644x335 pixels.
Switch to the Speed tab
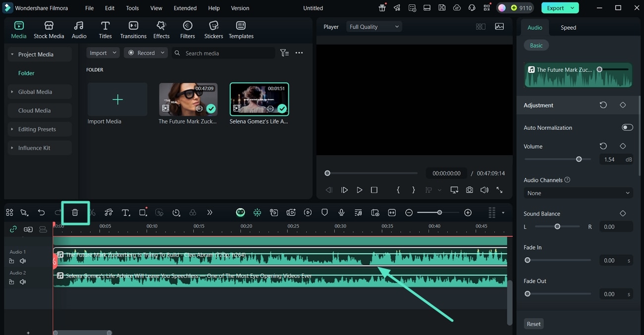point(568,27)
